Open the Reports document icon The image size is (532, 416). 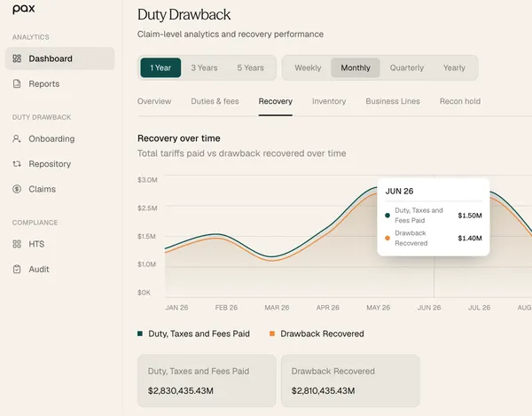pyautogui.click(x=17, y=83)
